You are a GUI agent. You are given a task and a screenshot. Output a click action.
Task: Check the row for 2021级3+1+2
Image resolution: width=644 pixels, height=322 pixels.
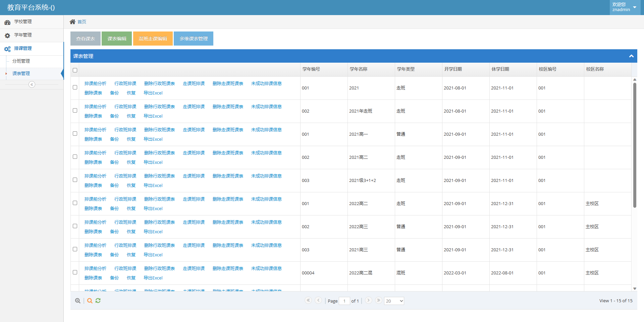pos(75,180)
